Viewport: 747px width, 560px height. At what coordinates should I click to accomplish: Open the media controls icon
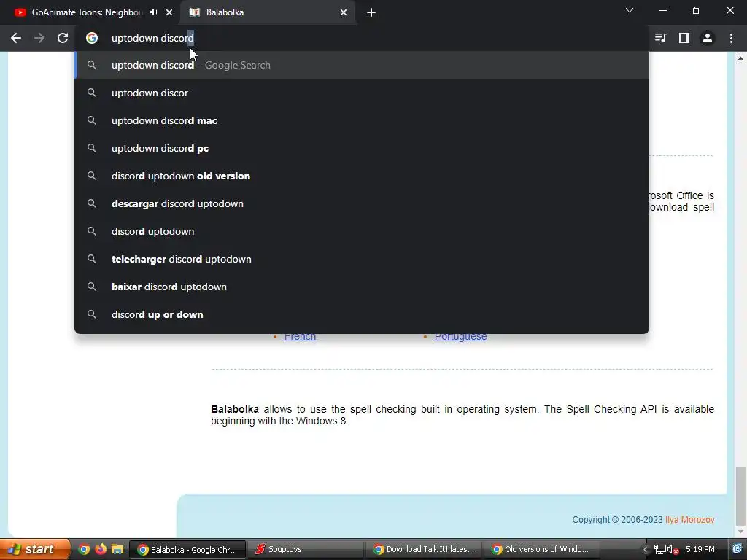pyautogui.click(x=660, y=38)
